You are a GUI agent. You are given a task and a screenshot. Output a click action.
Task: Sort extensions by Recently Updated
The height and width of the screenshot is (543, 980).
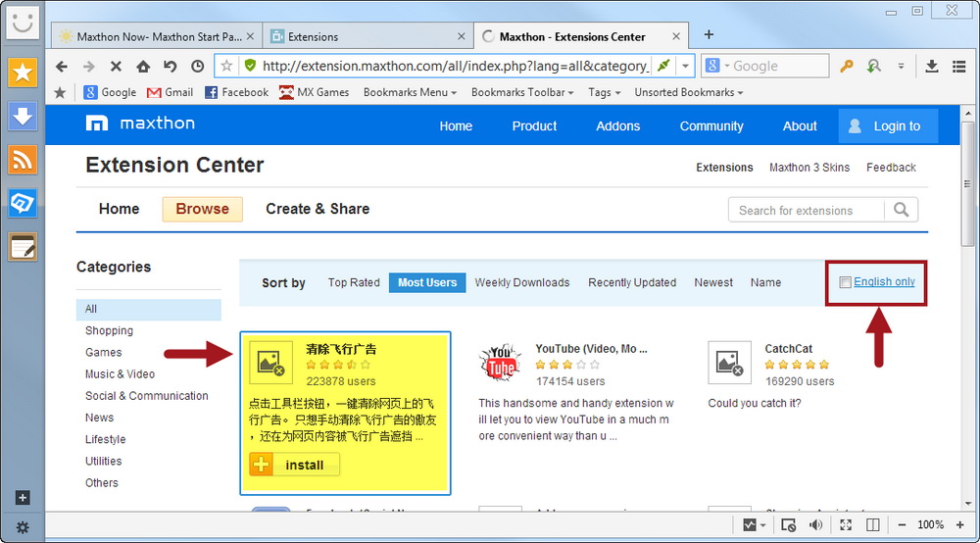pos(632,282)
